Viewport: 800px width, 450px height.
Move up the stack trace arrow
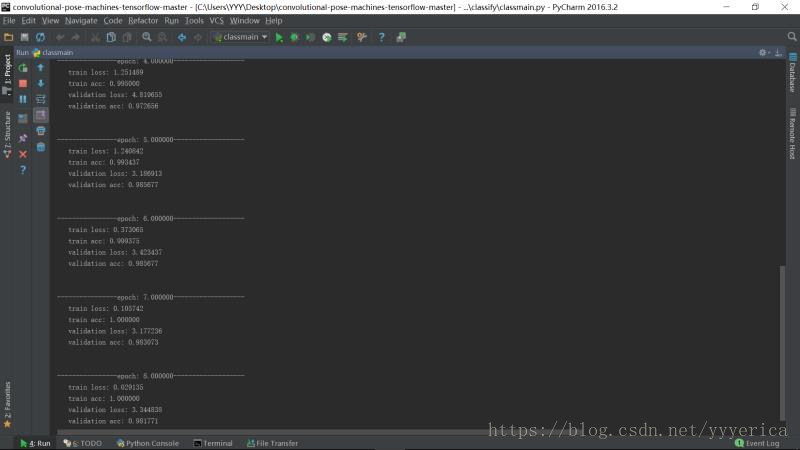[x=41, y=68]
